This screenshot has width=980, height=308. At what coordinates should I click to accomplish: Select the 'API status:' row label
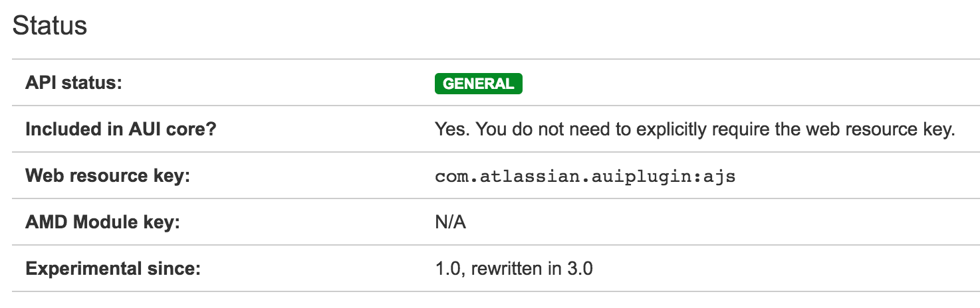point(74,84)
